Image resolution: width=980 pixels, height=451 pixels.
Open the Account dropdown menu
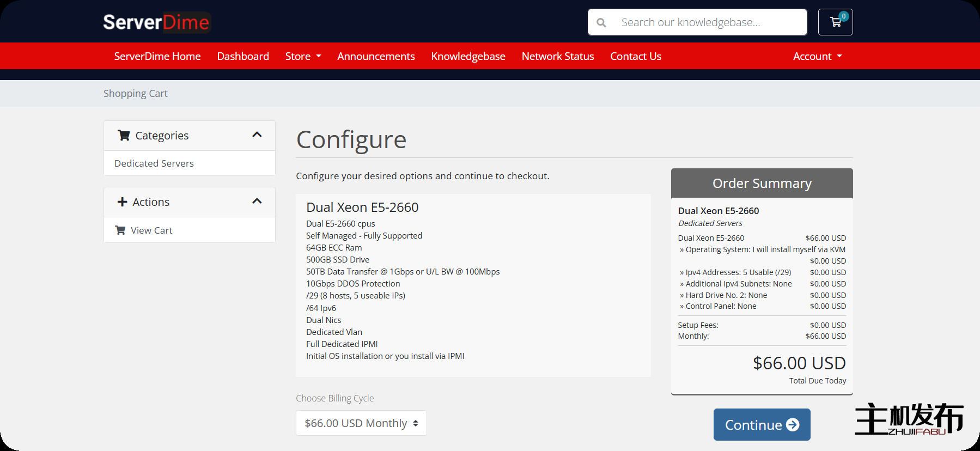click(x=817, y=56)
